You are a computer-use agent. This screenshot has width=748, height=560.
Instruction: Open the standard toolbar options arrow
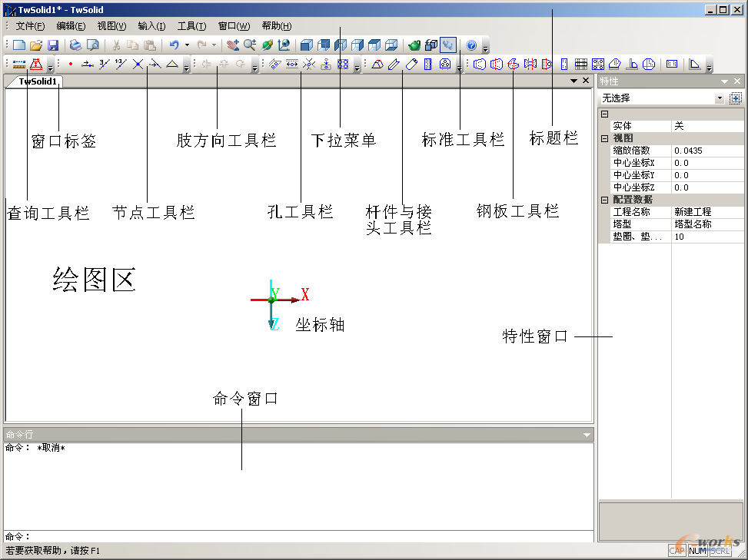coord(486,47)
